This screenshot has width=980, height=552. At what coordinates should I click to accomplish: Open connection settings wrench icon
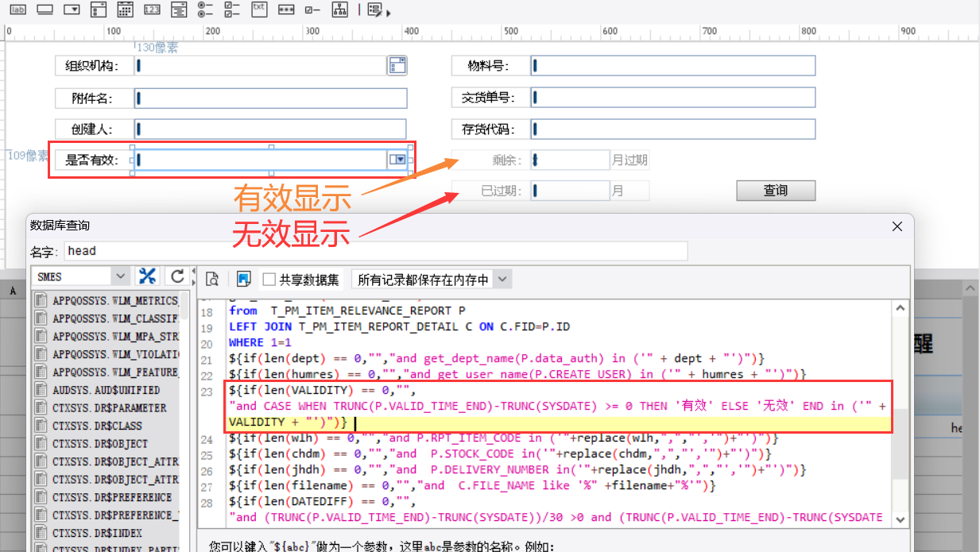pos(147,276)
